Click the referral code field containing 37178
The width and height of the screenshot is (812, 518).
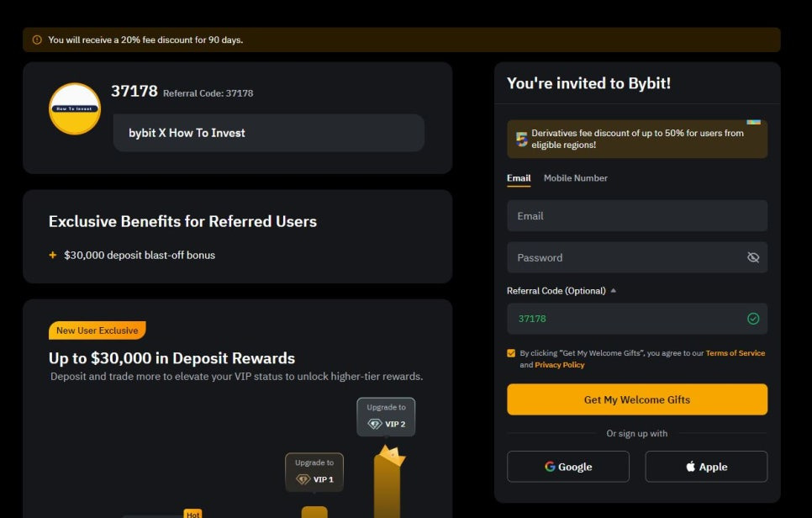(637, 319)
